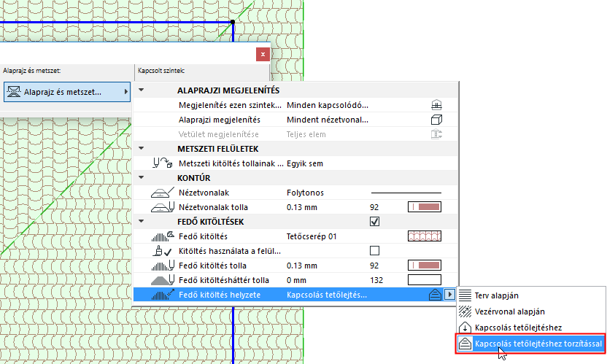Viewport: 607px width, 364px height.
Task: Choose Kapcsolás tetőlejtéshez torzítással option
Action: point(530,344)
